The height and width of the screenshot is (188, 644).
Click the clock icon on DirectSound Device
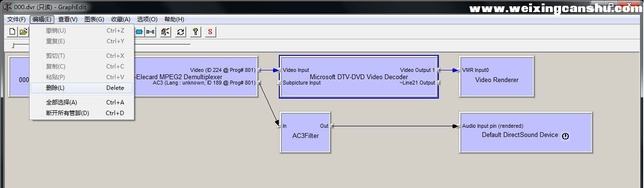click(x=565, y=136)
